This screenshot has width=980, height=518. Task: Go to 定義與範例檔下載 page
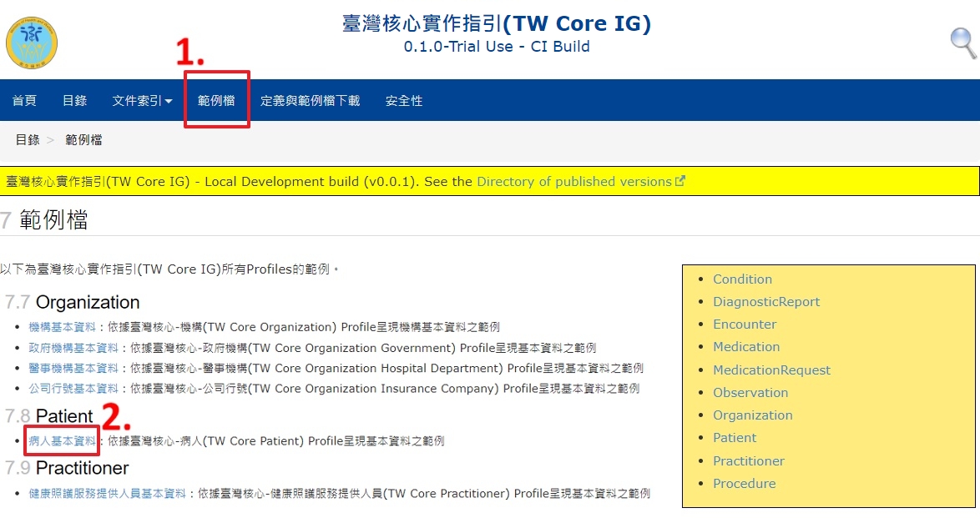310,101
